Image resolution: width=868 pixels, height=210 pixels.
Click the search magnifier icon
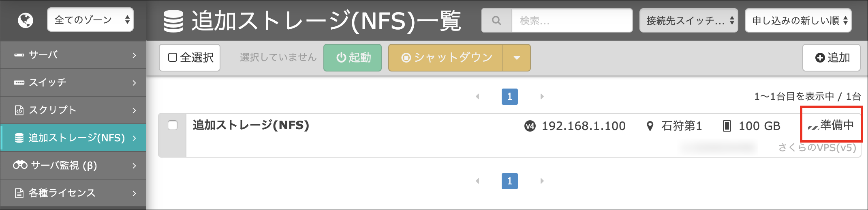tap(496, 20)
